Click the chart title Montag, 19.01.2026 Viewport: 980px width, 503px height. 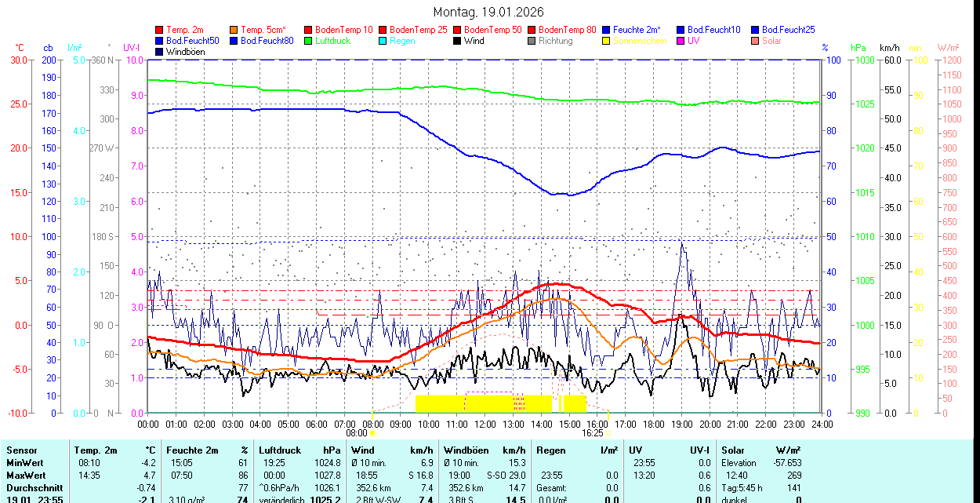[488, 13]
